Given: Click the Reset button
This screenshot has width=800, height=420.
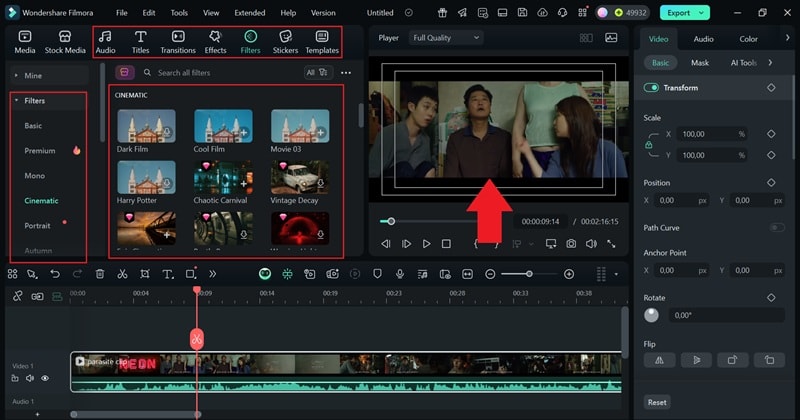Looking at the screenshot, I should click(x=657, y=402).
